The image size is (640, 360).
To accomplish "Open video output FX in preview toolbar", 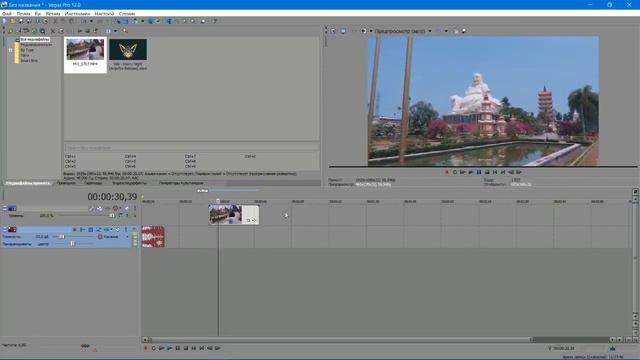I will (354, 31).
